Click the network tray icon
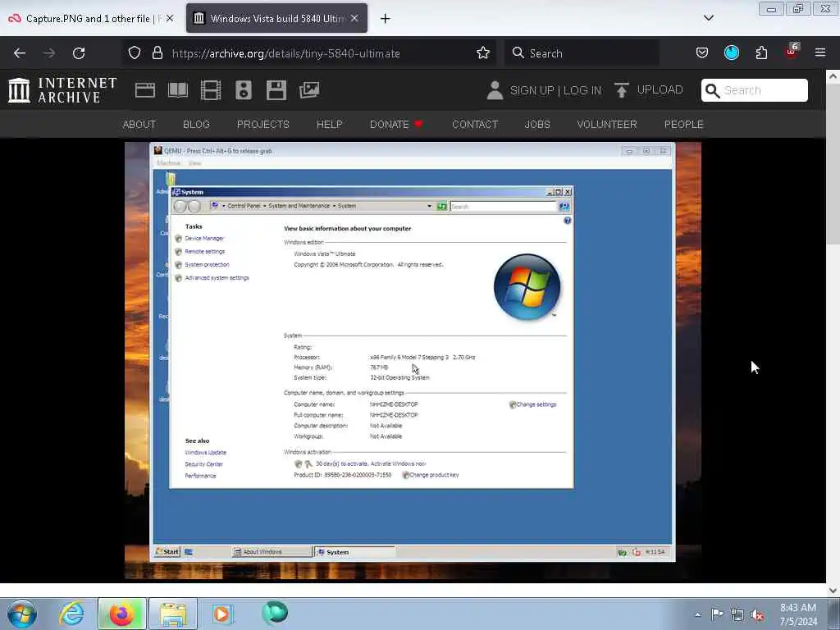Image resolution: width=840 pixels, height=630 pixels. point(737,615)
